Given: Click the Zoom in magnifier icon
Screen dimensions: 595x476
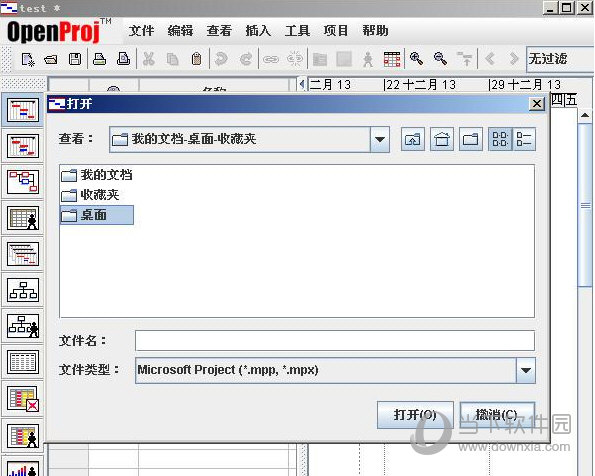Looking at the screenshot, I should click(x=417, y=58).
